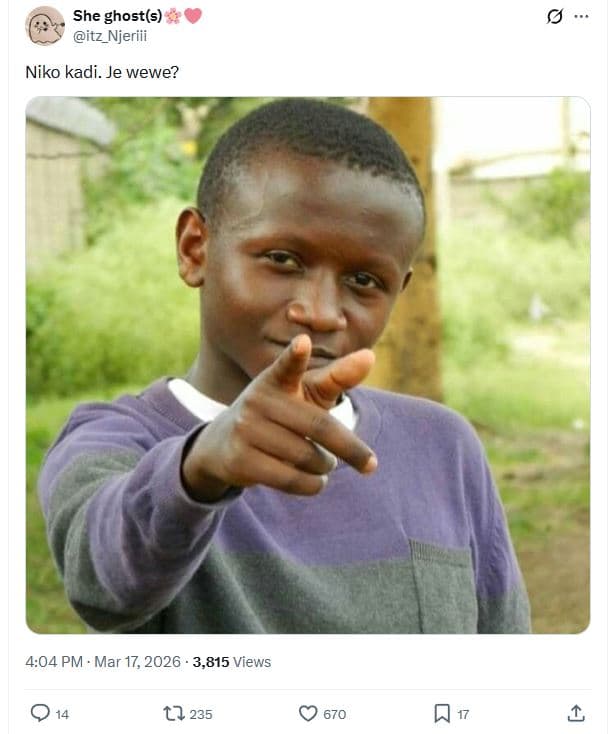Click the repost arrows icon
613x734 pixels.
(x=173, y=713)
